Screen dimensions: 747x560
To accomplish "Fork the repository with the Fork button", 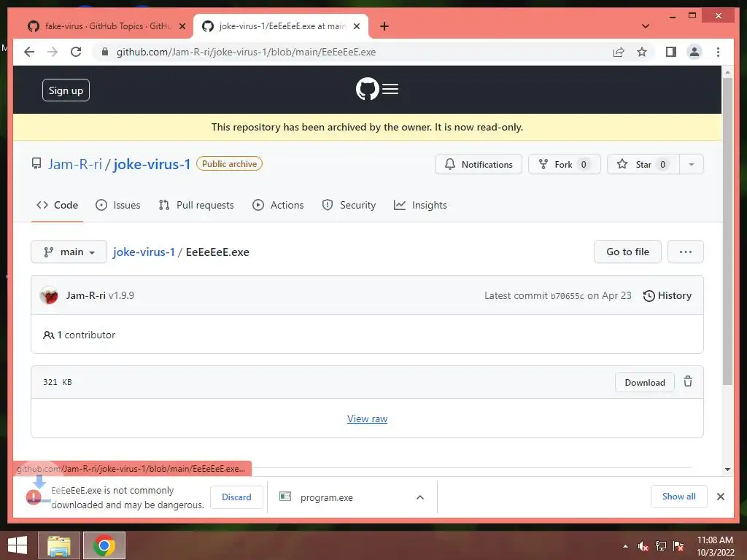I will pos(564,164).
